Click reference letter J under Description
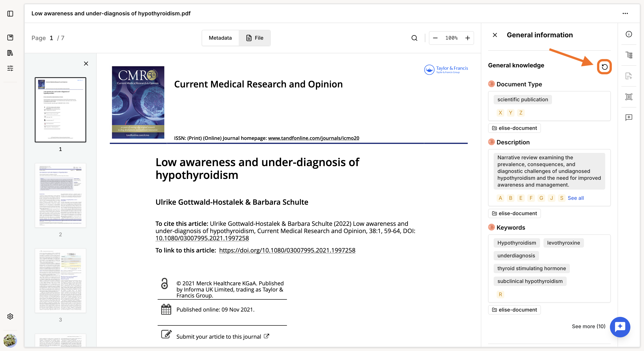This screenshot has height=351, width=644. click(x=552, y=198)
